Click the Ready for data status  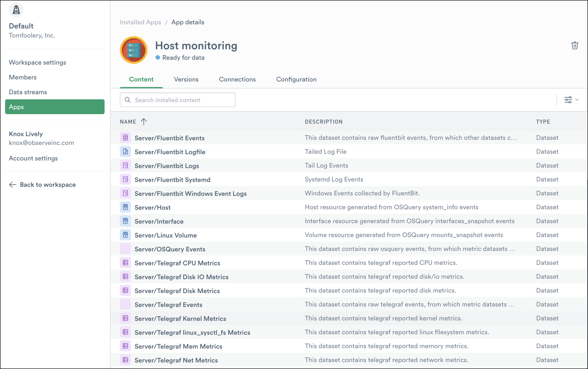coord(180,58)
